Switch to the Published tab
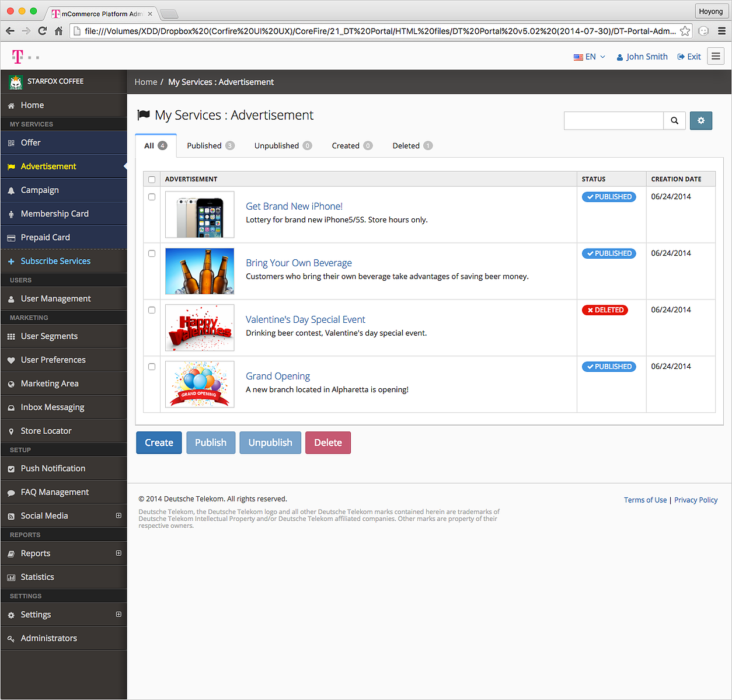 tap(211, 146)
